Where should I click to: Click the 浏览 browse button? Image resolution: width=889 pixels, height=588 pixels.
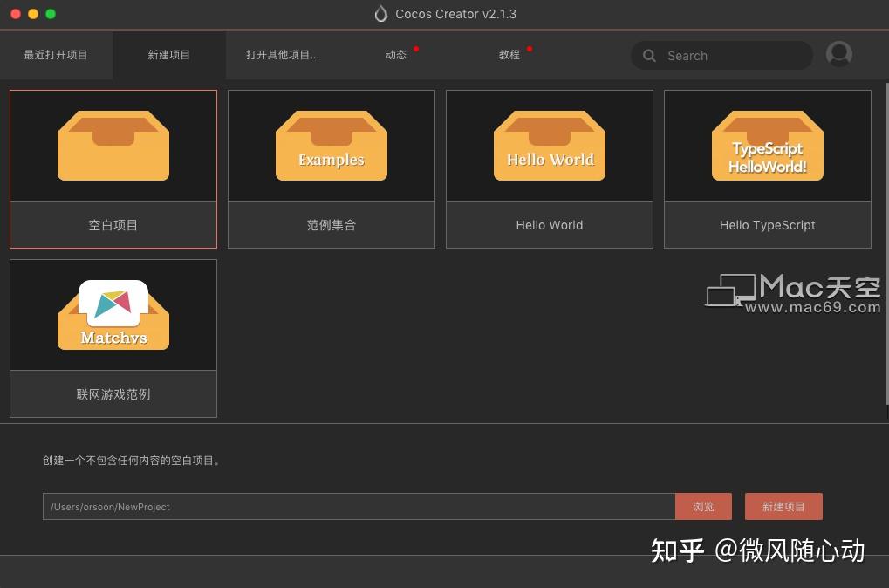pyautogui.click(x=703, y=506)
